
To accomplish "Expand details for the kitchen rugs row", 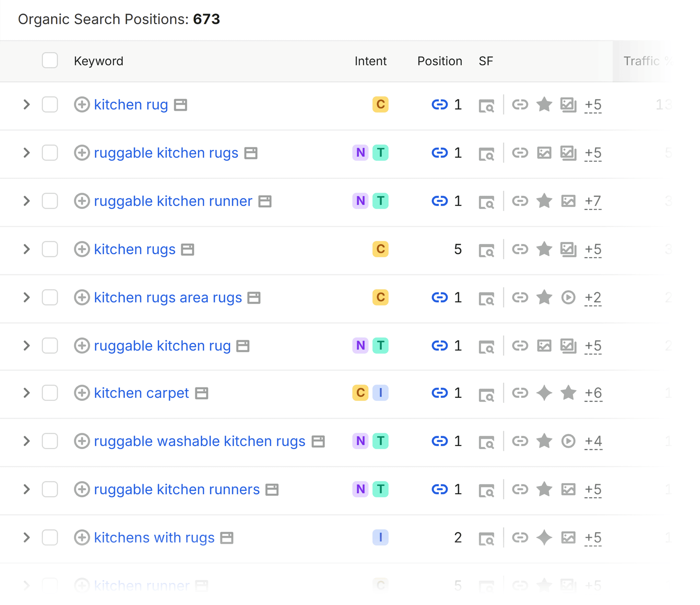I will (26, 249).
